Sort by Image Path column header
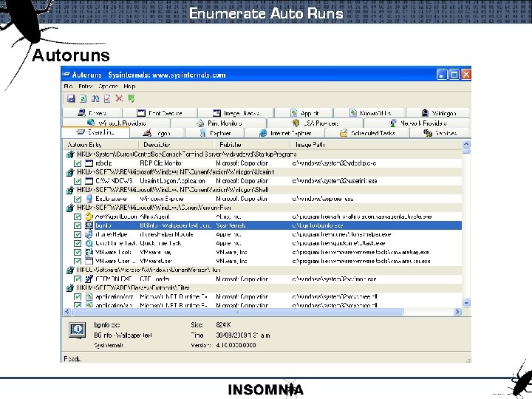This screenshot has height=399, width=532. click(376, 145)
